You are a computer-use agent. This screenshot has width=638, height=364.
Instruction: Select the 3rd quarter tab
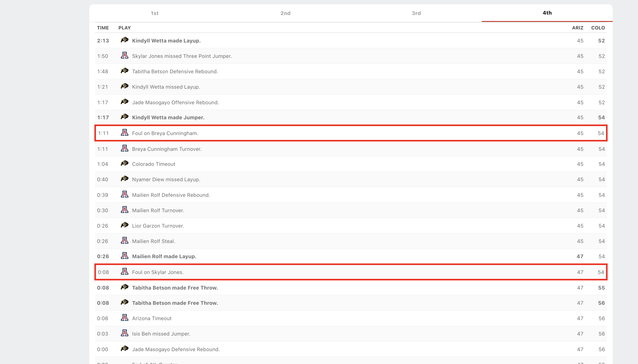[416, 13]
